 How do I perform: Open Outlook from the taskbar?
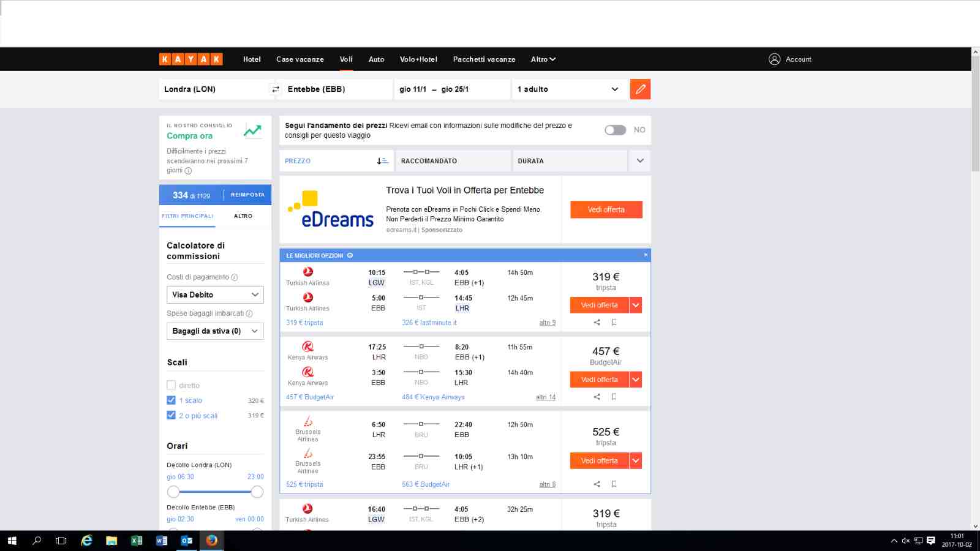(x=187, y=541)
